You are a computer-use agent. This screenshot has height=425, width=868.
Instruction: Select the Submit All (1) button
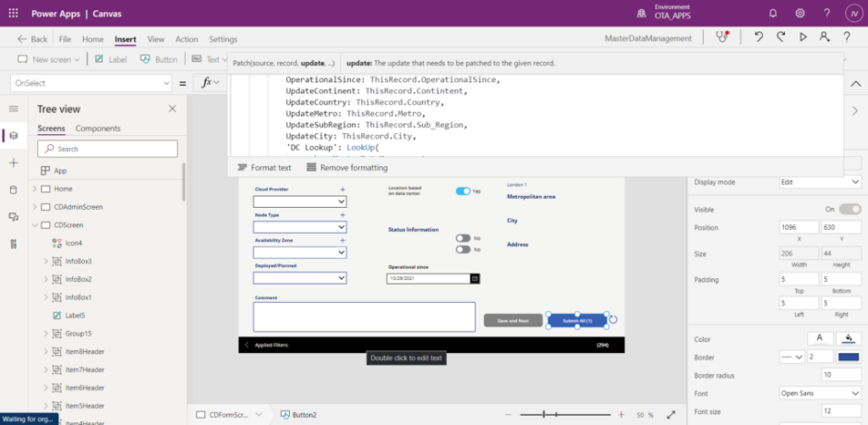(577, 321)
